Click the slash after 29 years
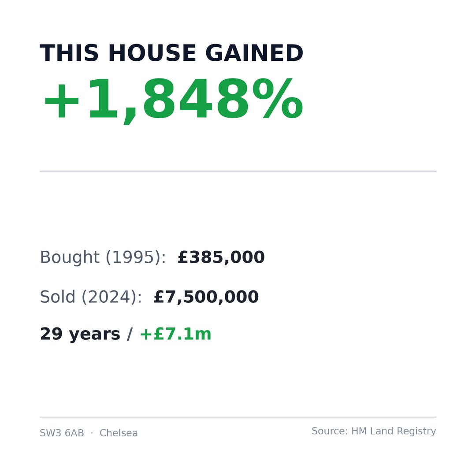The image size is (476, 476). [x=130, y=334]
